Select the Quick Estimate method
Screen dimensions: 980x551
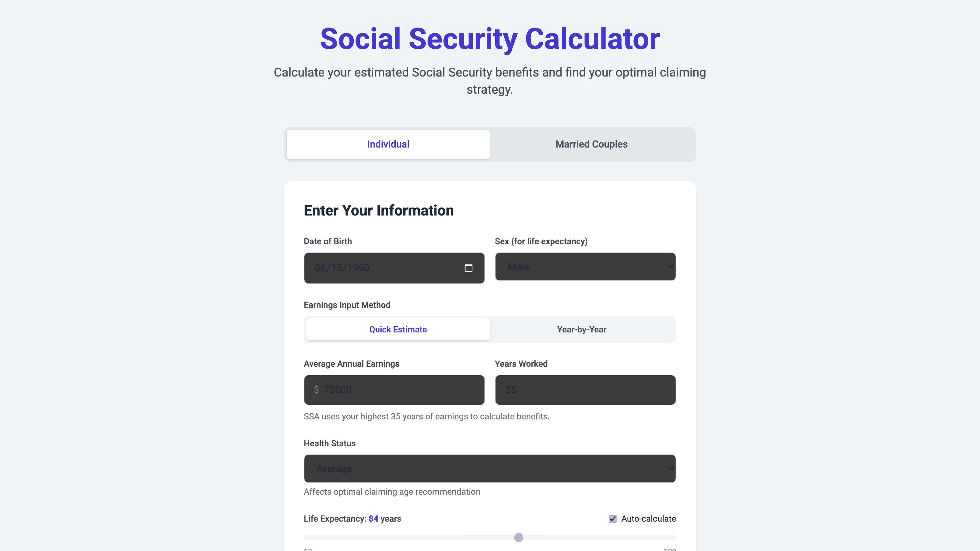coord(398,329)
